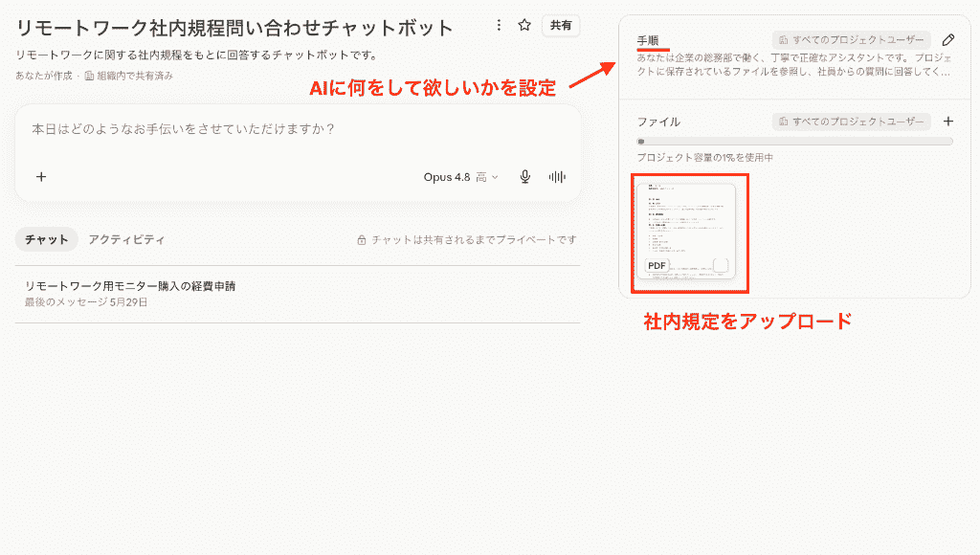Select the 手順 section heading

tap(648, 40)
